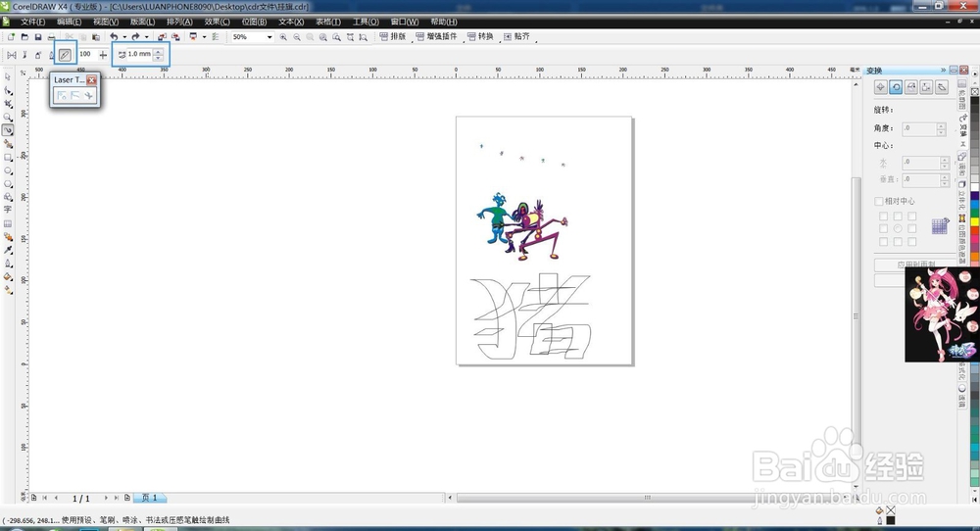The width and height of the screenshot is (980, 531).
Task: Select the Pick tool in the toolbox
Action: [x=8, y=76]
